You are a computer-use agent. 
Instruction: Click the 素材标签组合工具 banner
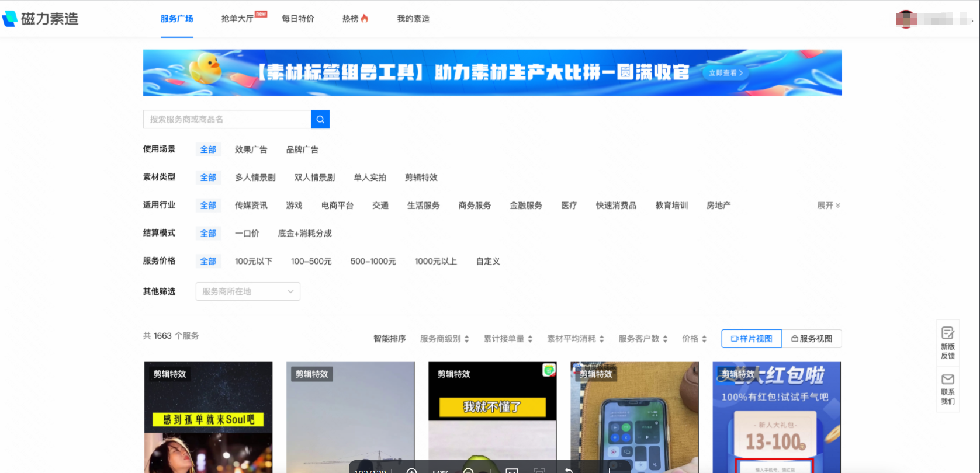click(x=493, y=72)
